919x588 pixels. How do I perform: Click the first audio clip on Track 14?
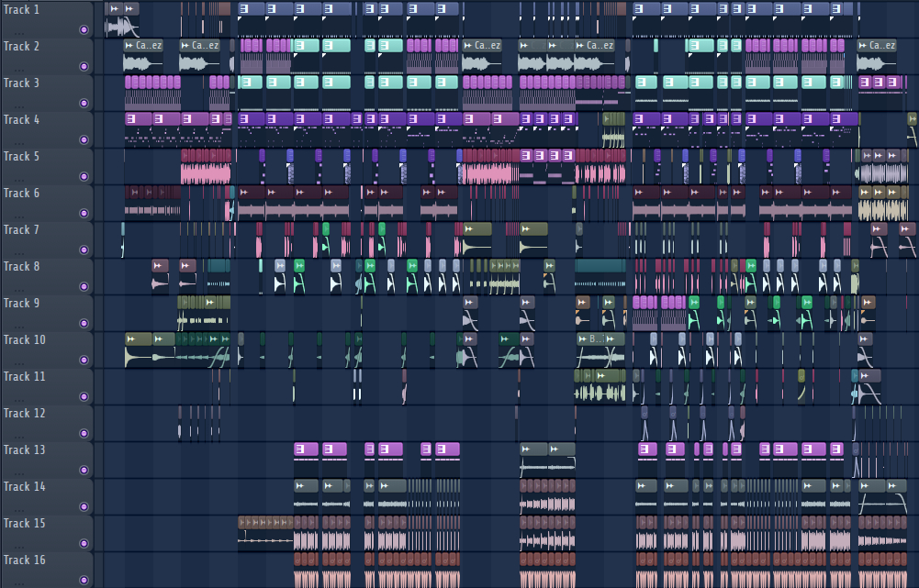306,485
